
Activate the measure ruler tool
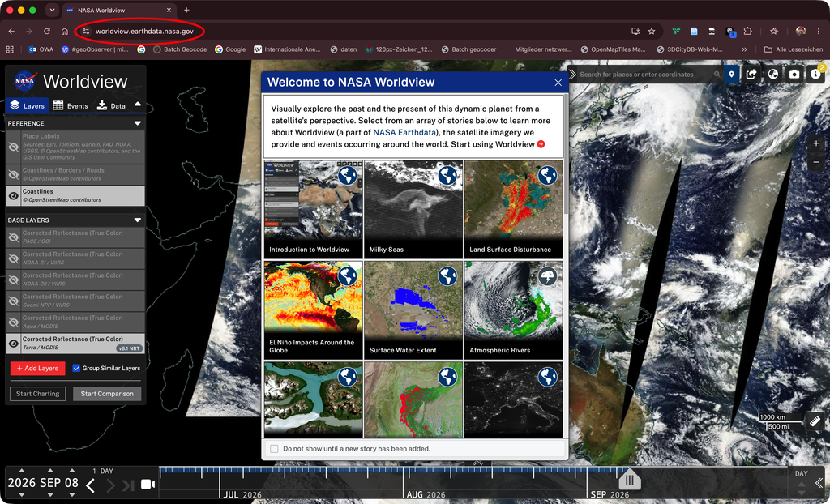point(815,421)
